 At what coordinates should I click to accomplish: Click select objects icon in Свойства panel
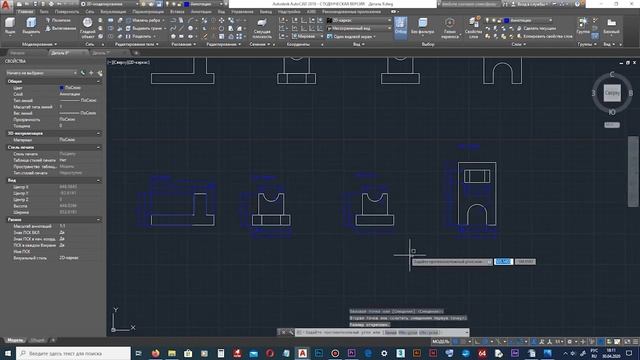coord(91,73)
